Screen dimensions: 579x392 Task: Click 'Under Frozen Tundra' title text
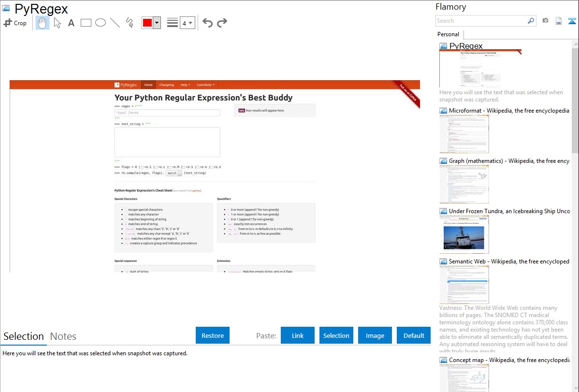(509, 211)
